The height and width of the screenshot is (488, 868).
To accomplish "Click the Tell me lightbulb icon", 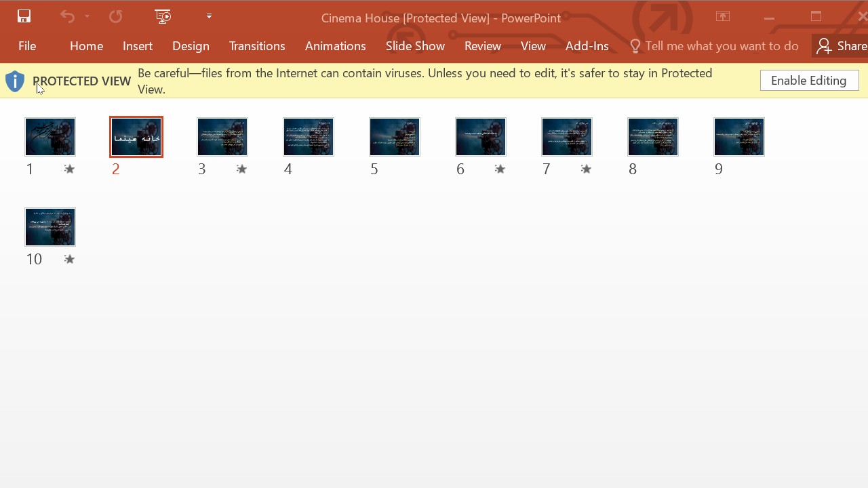I will pyautogui.click(x=635, y=46).
